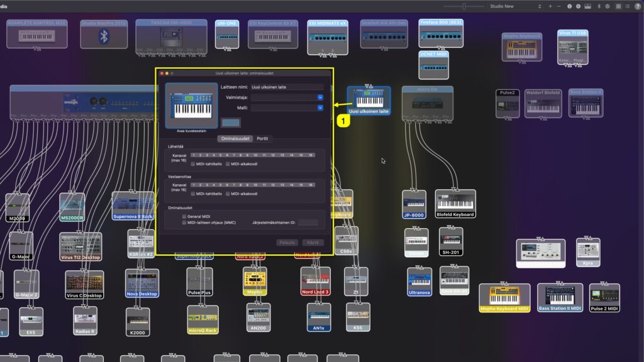The width and height of the screenshot is (644, 362).
Task: Click the JP-8000 device icon
Action: point(413,204)
